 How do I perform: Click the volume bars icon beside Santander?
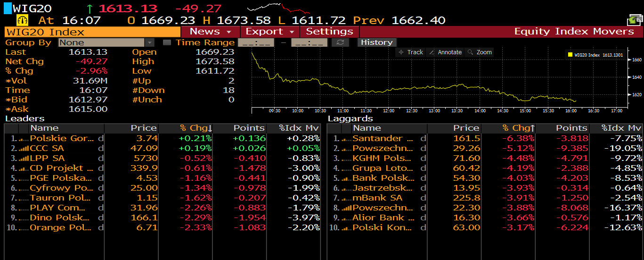pos(346,139)
